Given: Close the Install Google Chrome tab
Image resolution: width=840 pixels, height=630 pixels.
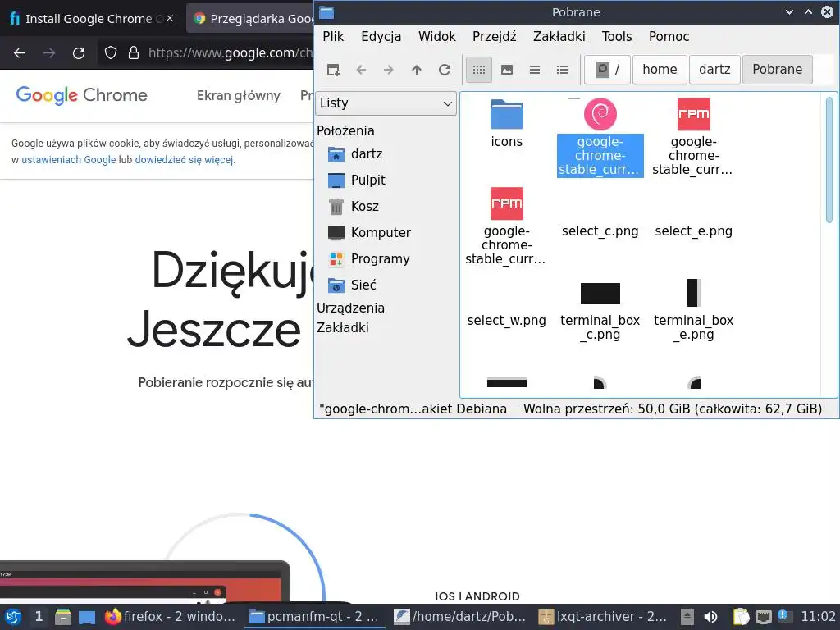Looking at the screenshot, I should click(x=169, y=18).
